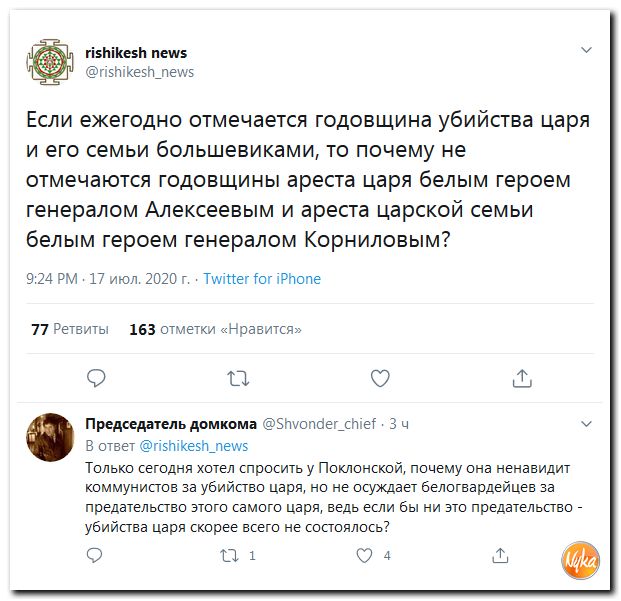View the 77 Ретвиты list
This screenshot has width=621, height=601.
click(69, 329)
